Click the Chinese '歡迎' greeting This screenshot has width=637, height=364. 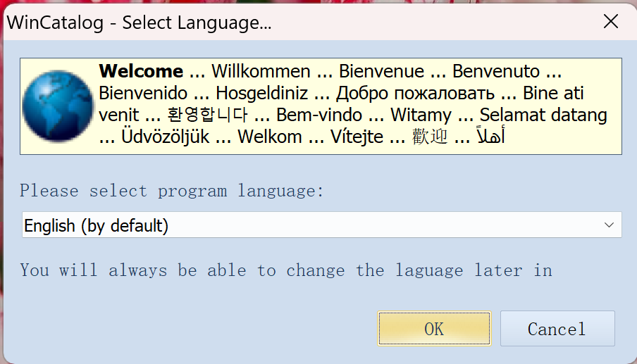pyautogui.click(x=430, y=137)
